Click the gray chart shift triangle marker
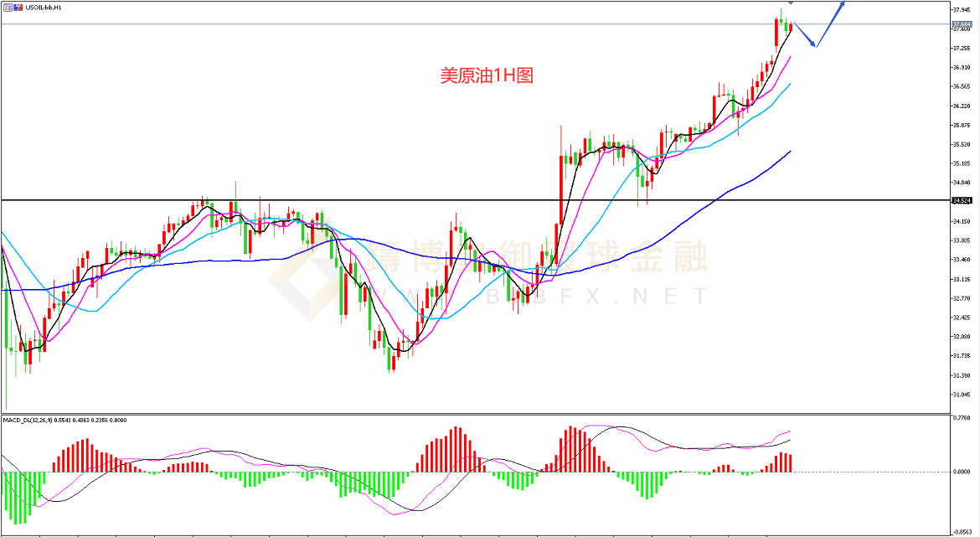Image resolution: width=980 pixels, height=537 pixels. [791, 4]
